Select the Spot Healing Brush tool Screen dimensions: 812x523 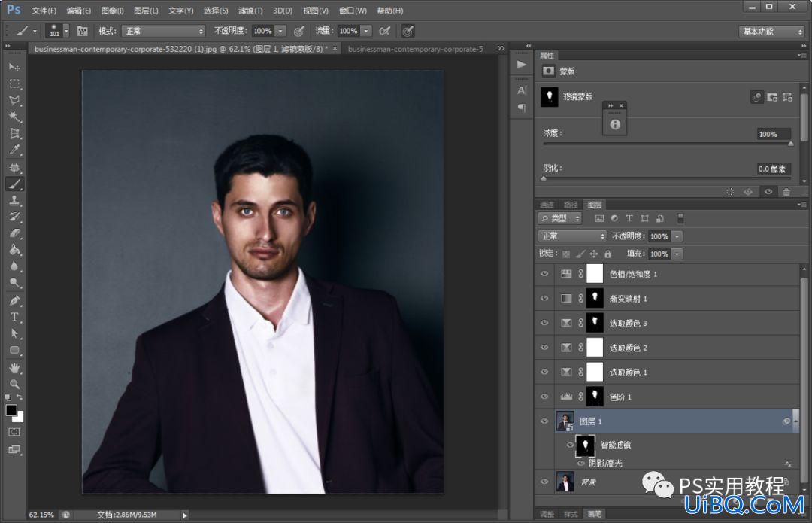(14, 167)
